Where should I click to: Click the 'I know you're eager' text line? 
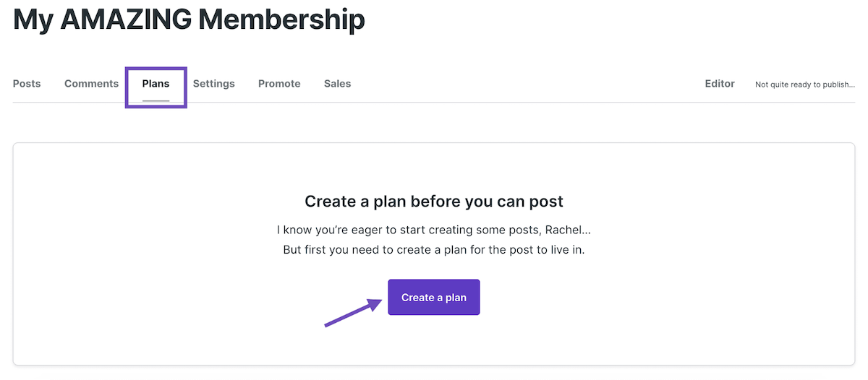[x=434, y=230]
